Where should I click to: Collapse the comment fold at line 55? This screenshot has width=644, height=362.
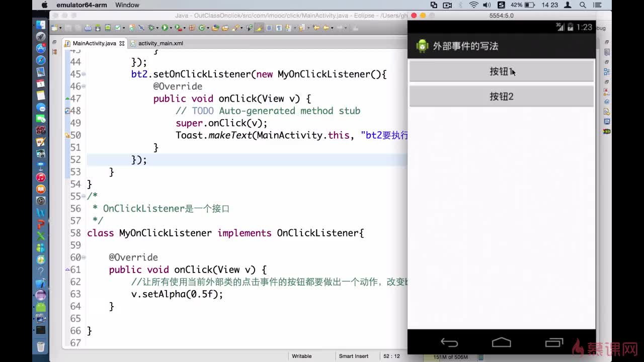(84, 197)
